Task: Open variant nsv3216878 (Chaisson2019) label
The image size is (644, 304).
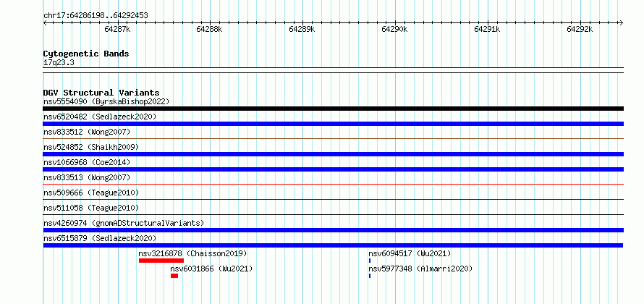Action: [x=193, y=253]
